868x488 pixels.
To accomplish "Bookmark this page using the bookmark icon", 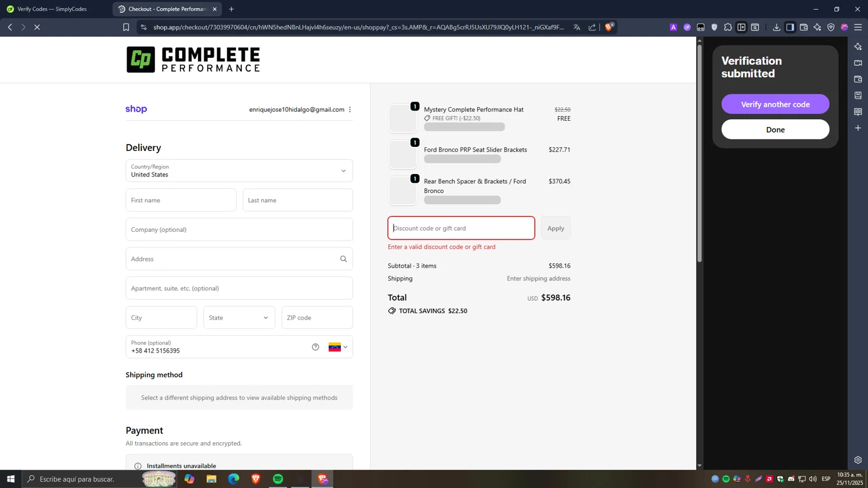I will pyautogui.click(x=126, y=27).
